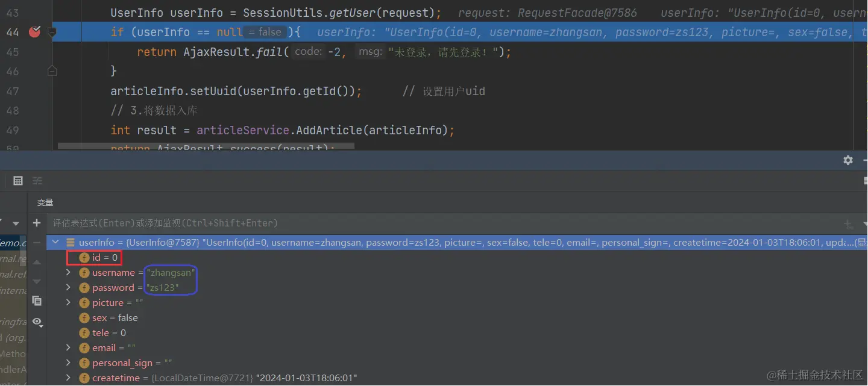868x386 pixels.
Task: Click "request: RequestFacade@7586" inline hint
Action: pos(549,13)
